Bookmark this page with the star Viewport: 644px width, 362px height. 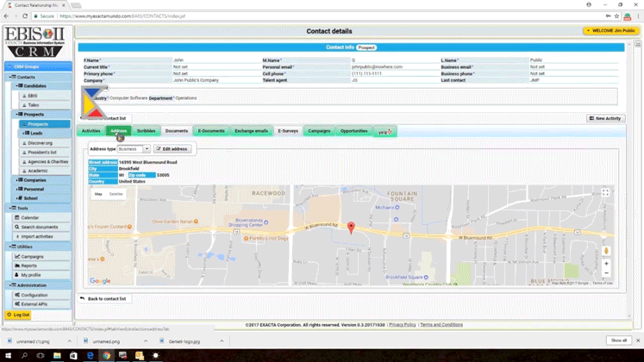tap(616, 16)
